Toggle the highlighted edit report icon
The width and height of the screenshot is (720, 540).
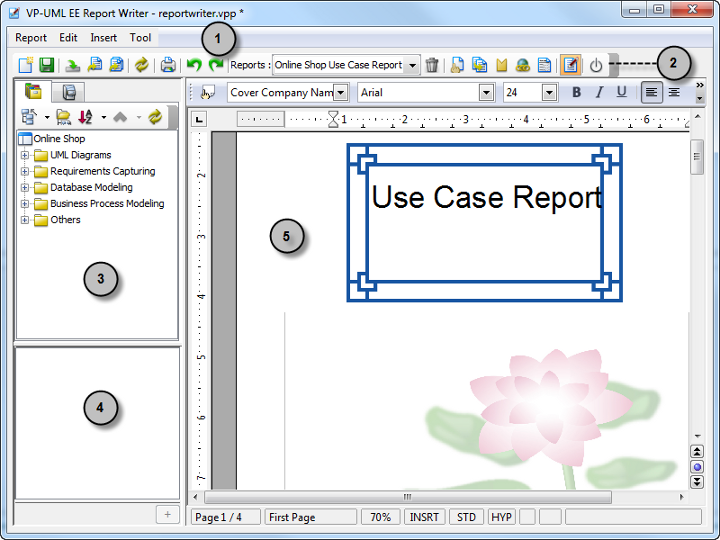570,65
